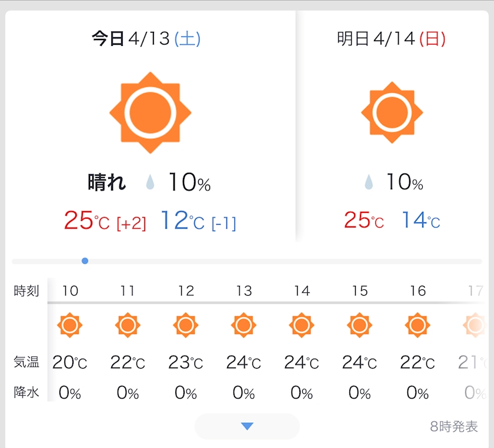The image size is (494, 448).
Task: Click today's large sunny weather icon
Action: click(151, 113)
